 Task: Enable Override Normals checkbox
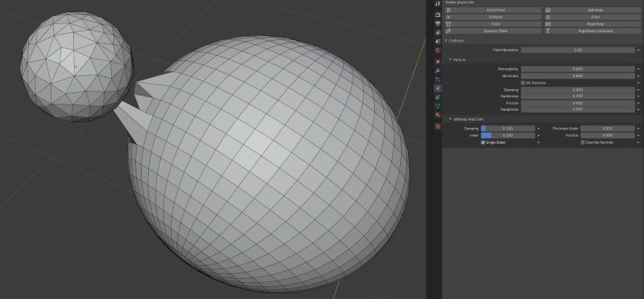pos(582,142)
